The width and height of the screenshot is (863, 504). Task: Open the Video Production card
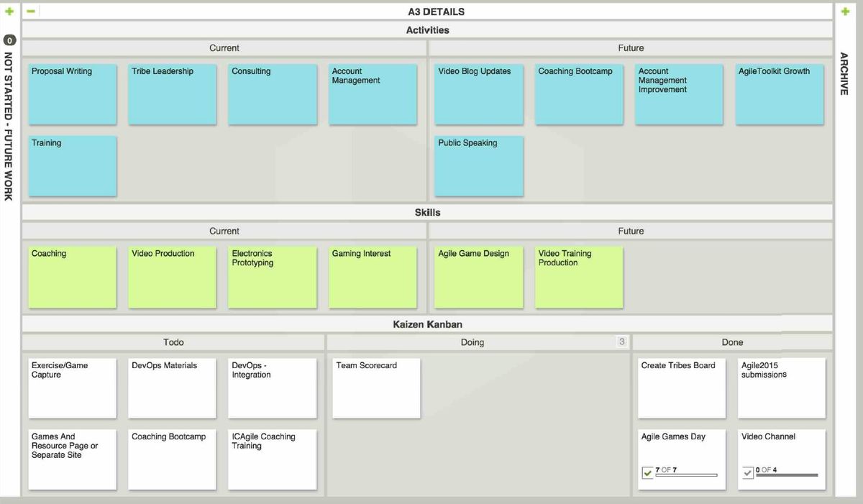pyautogui.click(x=172, y=278)
